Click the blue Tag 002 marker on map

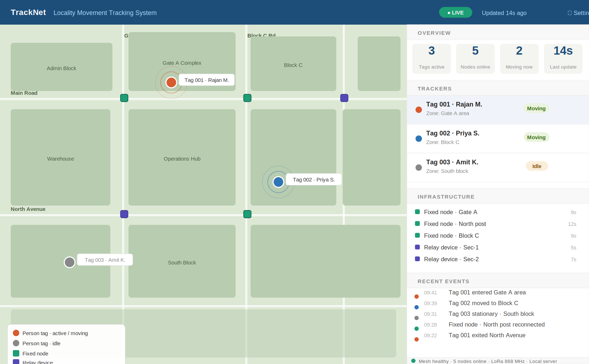coord(278,182)
